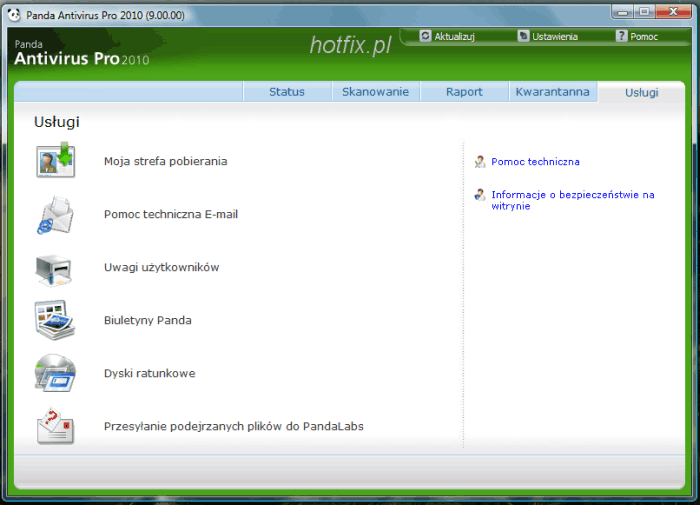Open Ustawienia settings in the header
The height and width of the screenshot is (505, 700).
click(x=547, y=36)
